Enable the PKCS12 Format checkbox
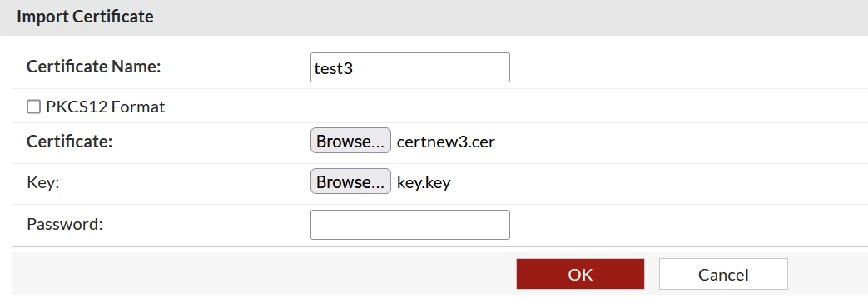Screen dimensions: 868x303 [34, 107]
